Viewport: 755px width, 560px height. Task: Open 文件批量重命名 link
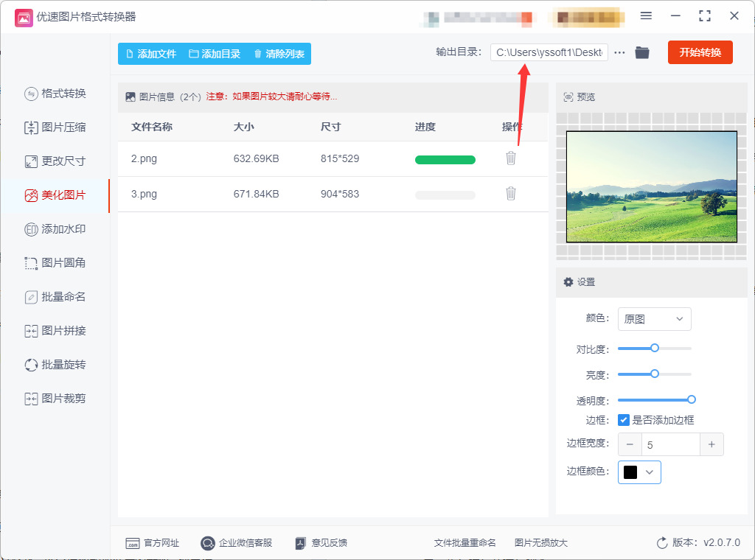465,543
